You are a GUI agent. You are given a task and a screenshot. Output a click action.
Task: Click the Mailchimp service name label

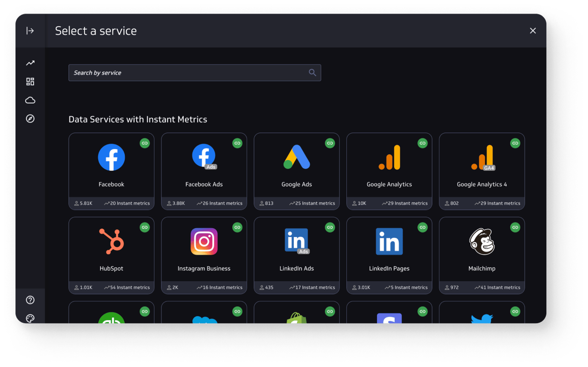(x=482, y=268)
